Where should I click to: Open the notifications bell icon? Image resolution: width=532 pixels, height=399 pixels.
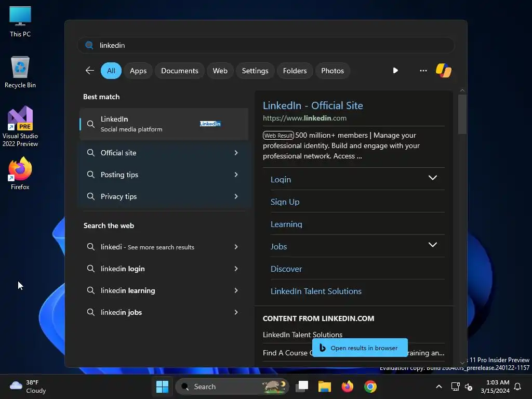point(517,387)
